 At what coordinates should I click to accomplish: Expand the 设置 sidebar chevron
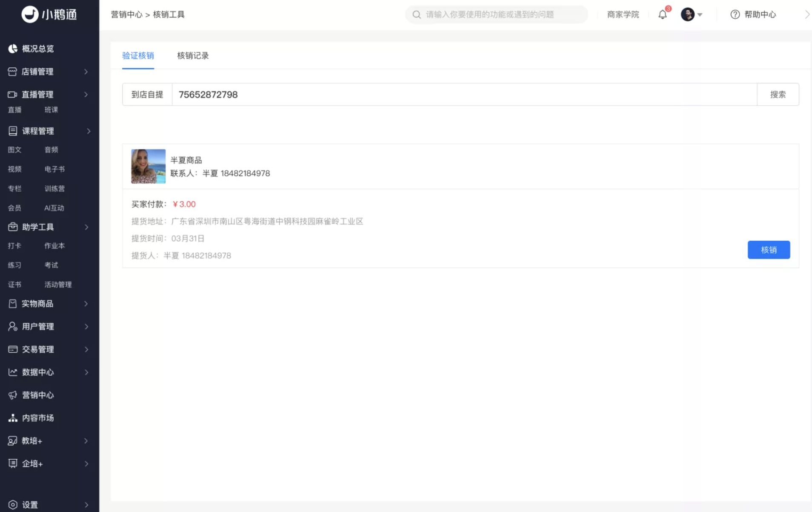coord(86,505)
